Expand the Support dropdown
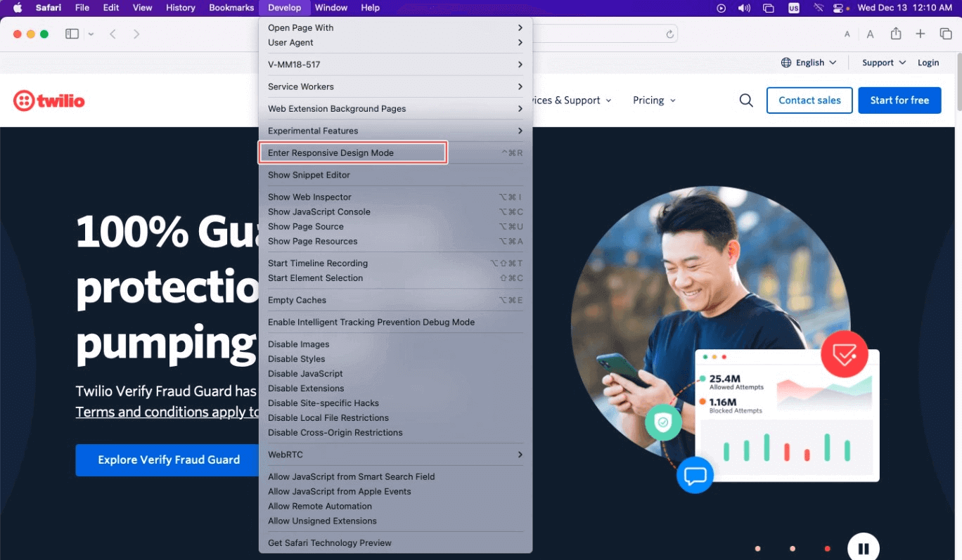The width and height of the screenshot is (962, 560). pos(884,63)
